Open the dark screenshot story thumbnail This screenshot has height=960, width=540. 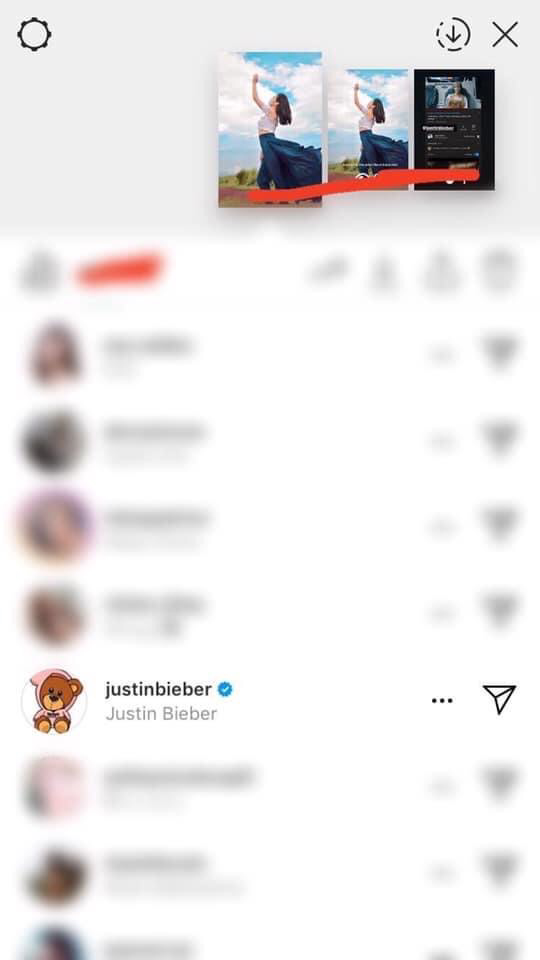[x=454, y=129]
